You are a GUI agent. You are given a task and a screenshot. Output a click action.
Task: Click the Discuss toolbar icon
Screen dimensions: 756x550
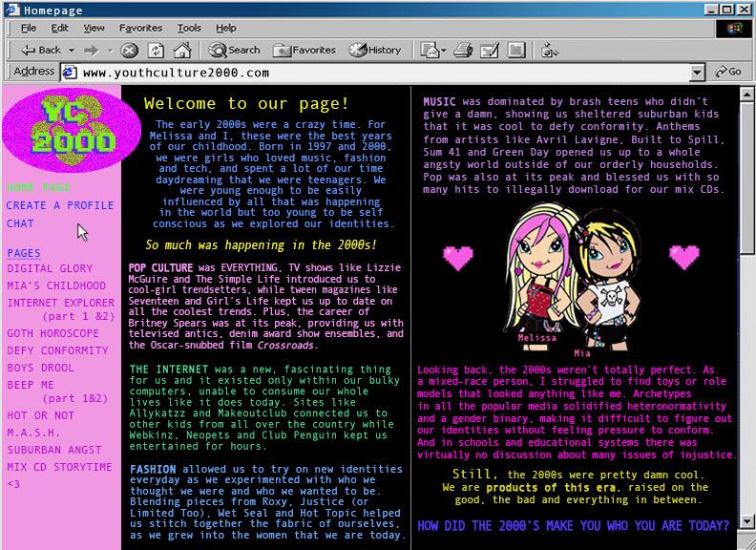[515, 51]
